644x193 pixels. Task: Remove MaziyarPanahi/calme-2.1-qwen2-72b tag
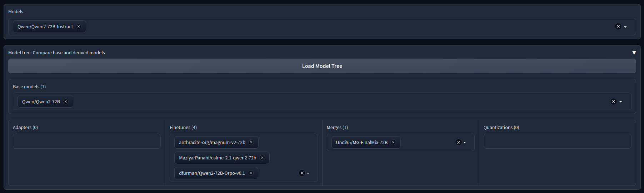tap(262, 158)
